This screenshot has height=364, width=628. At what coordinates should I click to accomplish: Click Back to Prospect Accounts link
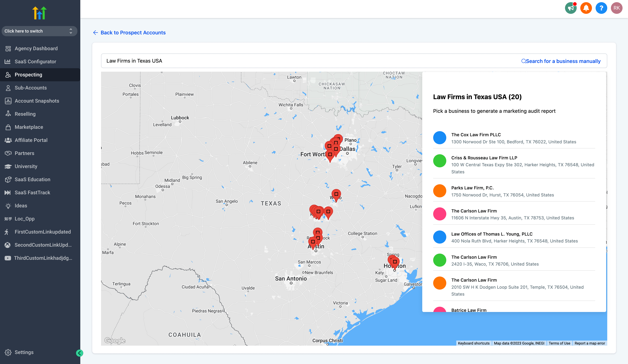129,33
